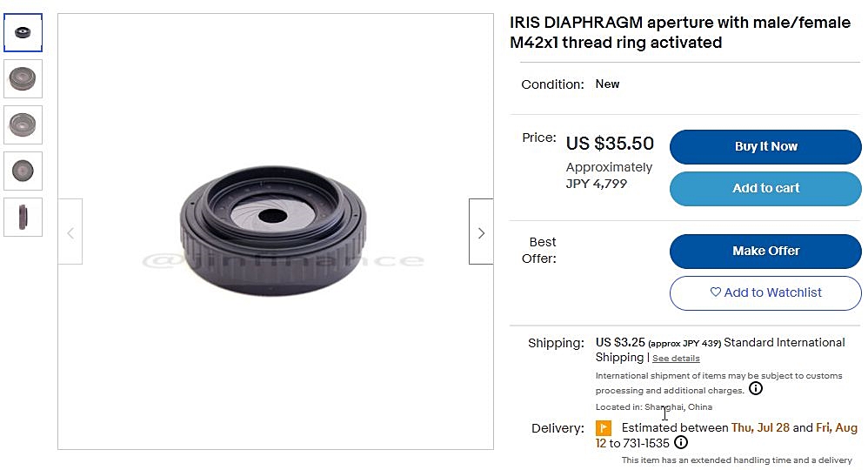Image resolution: width=868 pixels, height=470 pixels.
Task: Open the fourth product thumbnail
Action: tap(23, 171)
